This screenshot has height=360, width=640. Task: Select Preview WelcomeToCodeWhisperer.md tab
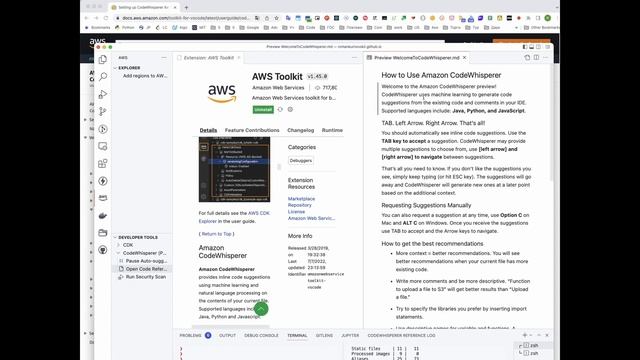click(417, 58)
